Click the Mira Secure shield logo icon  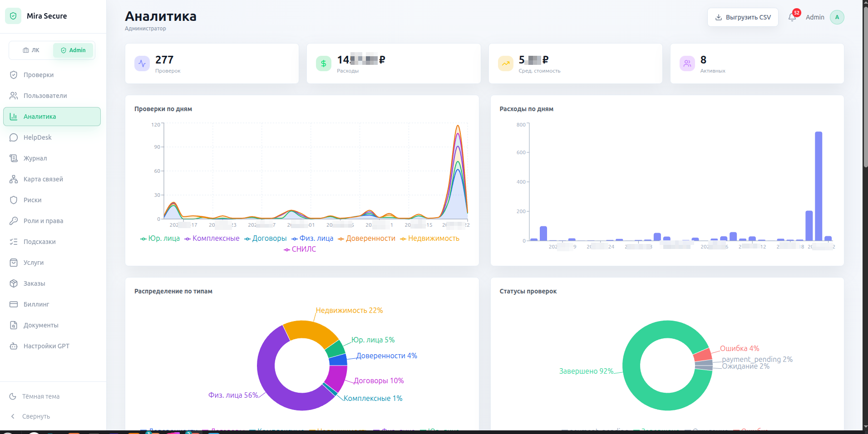13,16
